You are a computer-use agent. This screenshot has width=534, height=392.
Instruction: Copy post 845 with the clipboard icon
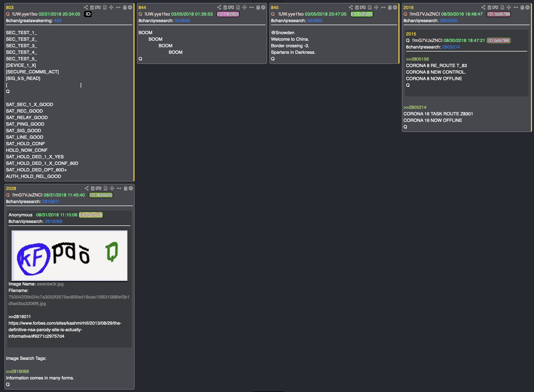pos(390,8)
